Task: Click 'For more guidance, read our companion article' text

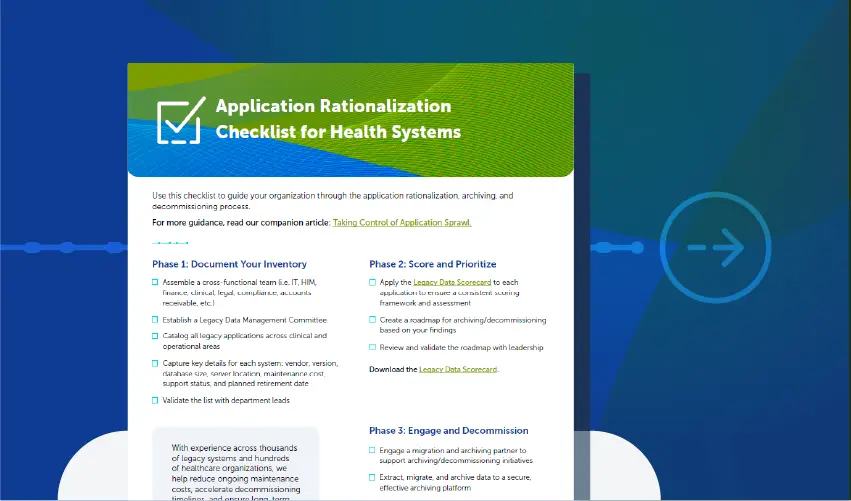Action: point(241,223)
